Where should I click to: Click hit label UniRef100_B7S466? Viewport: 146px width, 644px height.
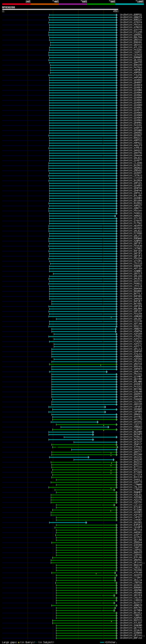pyautogui.click(x=131, y=472)
